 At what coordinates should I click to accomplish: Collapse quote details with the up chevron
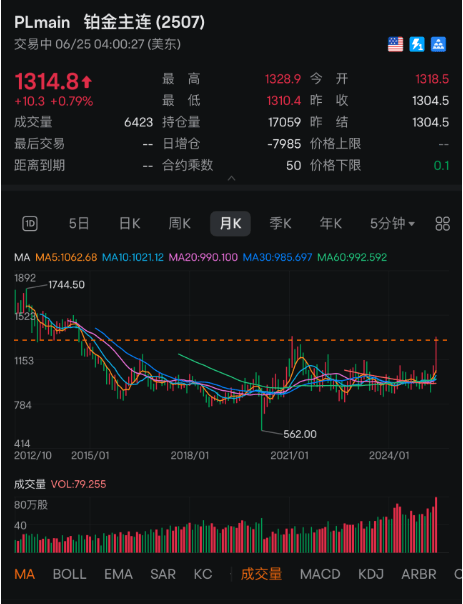(232, 178)
